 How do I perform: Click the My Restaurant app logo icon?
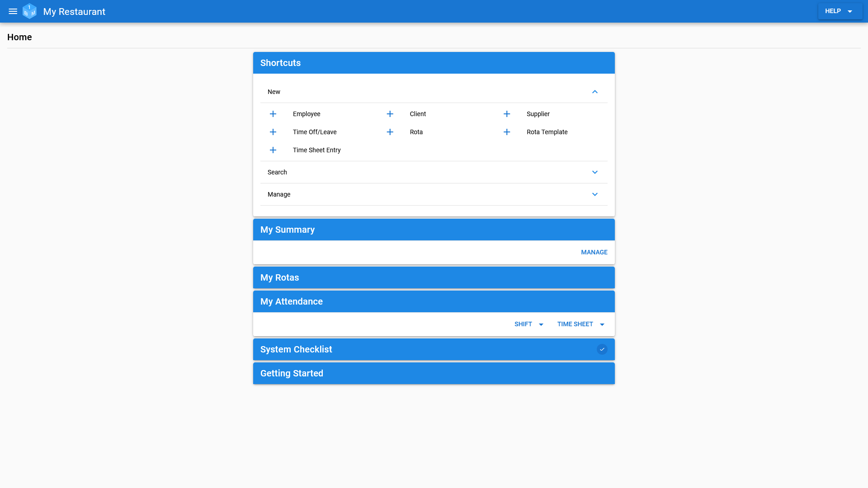[x=30, y=11]
